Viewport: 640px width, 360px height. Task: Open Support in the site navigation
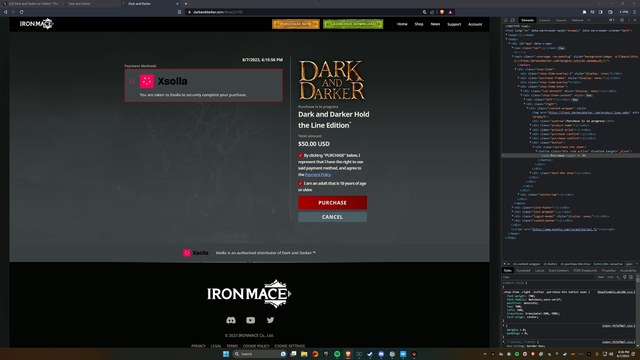[454, 24]
